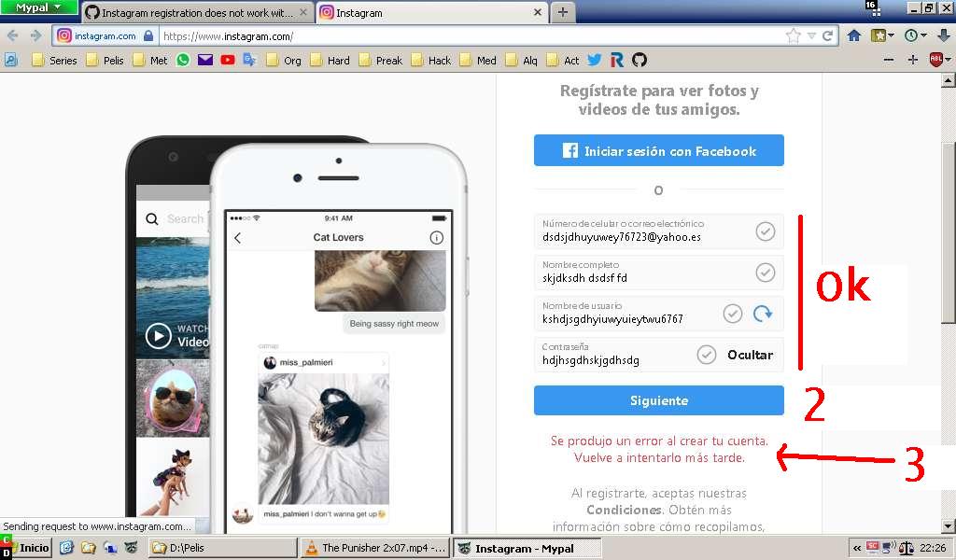This screenshot has height=560, width=956.
Task: Open the history clock dropdown
Action: point(915,36)
